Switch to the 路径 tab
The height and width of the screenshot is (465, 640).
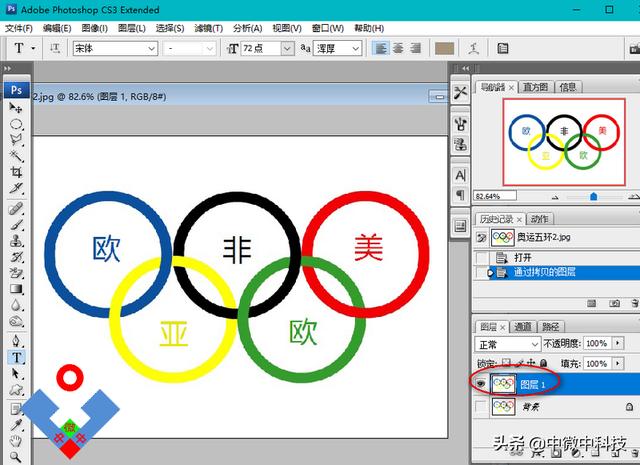[x=551, y=327]
